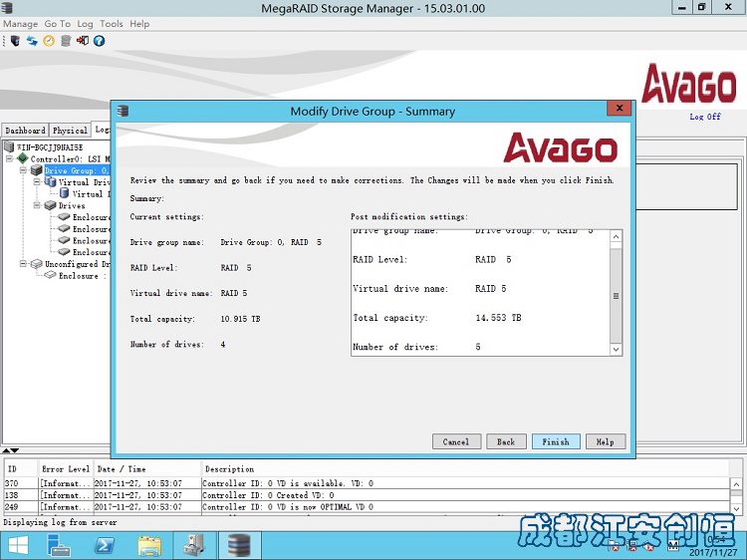Click the Start button on taskbar

[18, 545]
